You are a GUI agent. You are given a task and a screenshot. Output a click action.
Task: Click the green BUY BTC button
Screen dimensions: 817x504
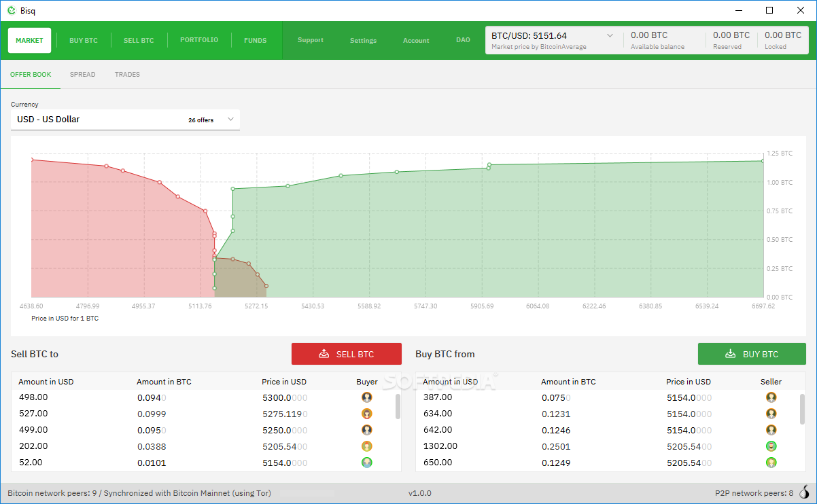(752, 354)
